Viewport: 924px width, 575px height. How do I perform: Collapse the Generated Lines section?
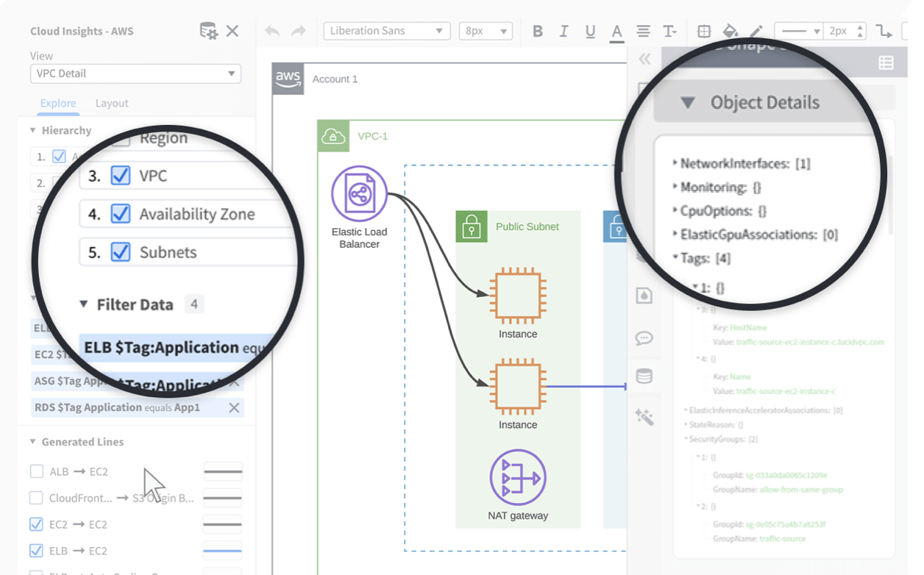coord(33,442)
